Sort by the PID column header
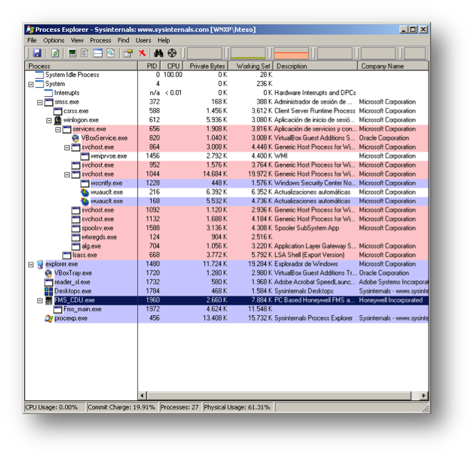 click(x=149, y=66)
